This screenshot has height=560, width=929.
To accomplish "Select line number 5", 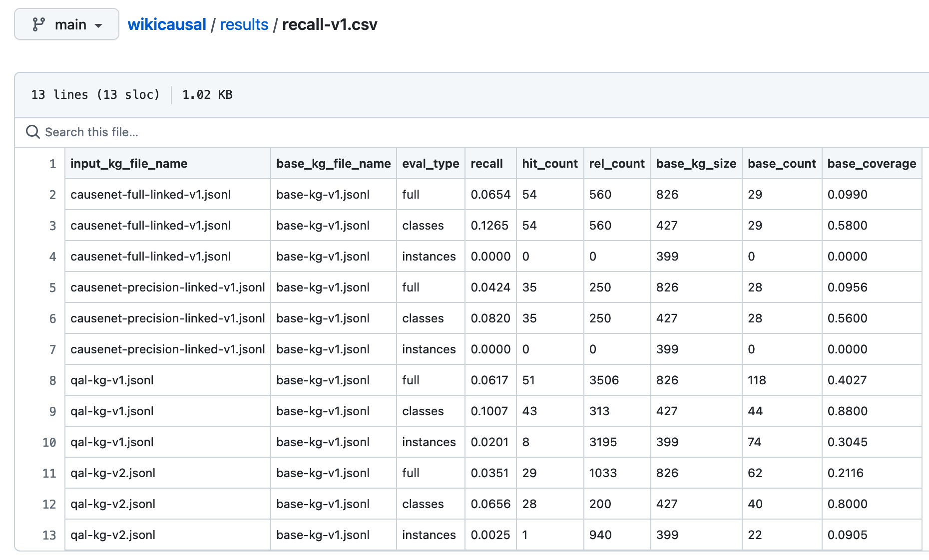I will (52, 288).
